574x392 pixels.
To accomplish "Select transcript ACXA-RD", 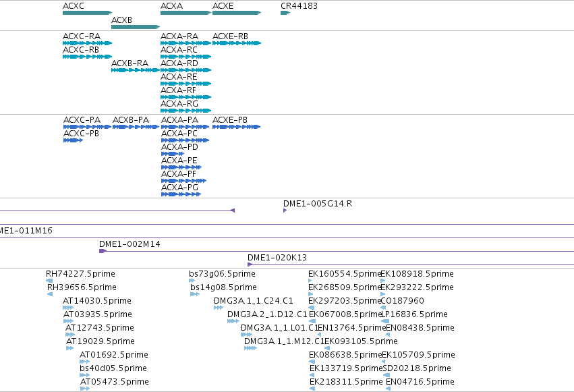I will [x=186, y=70].
